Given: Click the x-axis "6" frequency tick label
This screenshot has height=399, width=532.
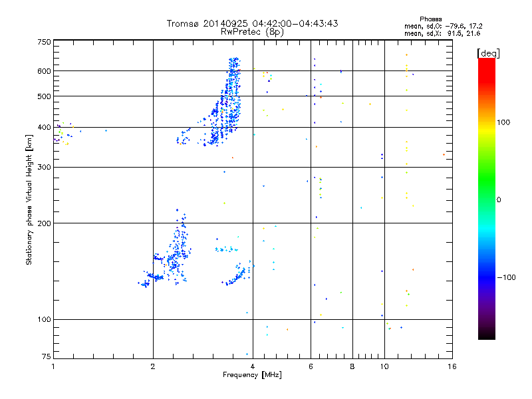Looking at the screenshot, I should pyautogui.click(x=311, y=366).
